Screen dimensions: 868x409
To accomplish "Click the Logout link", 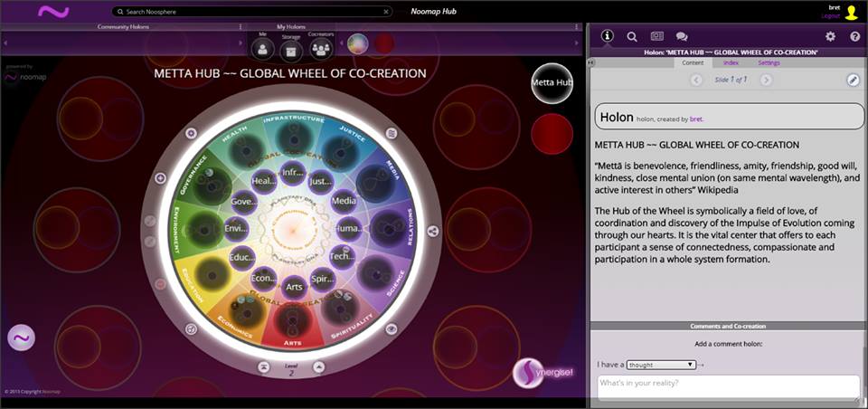I will [x=831, y=16].
